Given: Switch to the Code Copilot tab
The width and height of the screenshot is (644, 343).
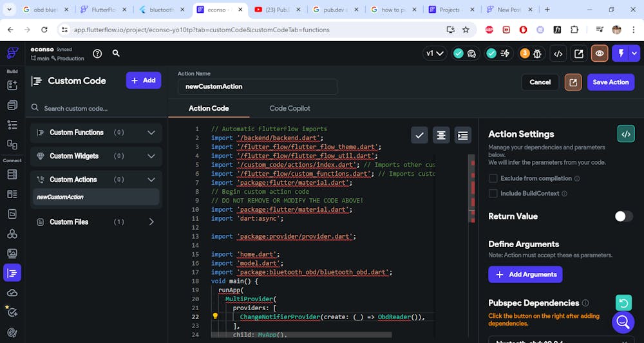Looking at the screenshot, I should click(290, 108).
